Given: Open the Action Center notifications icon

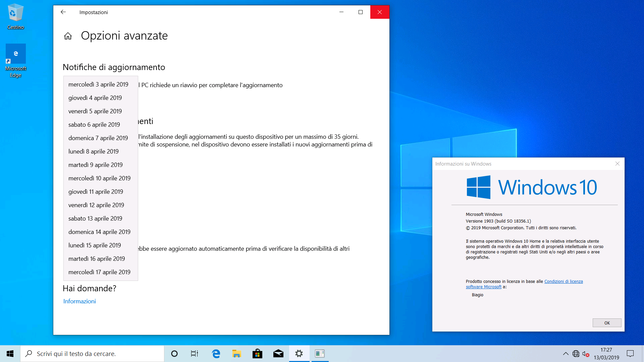Looking at the screenshot, I should click(x=630, y=354).
